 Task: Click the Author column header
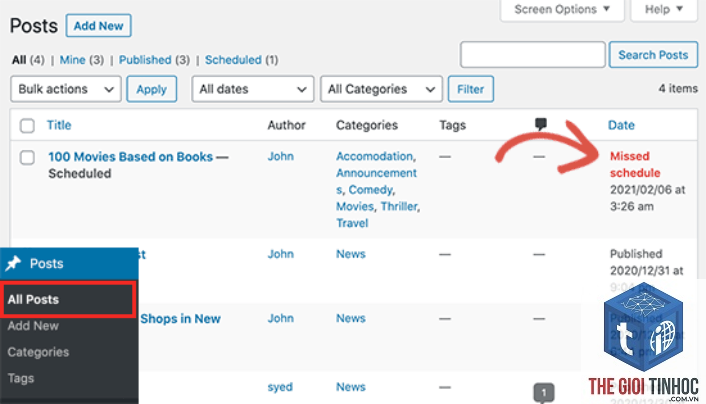coord(286,125)
